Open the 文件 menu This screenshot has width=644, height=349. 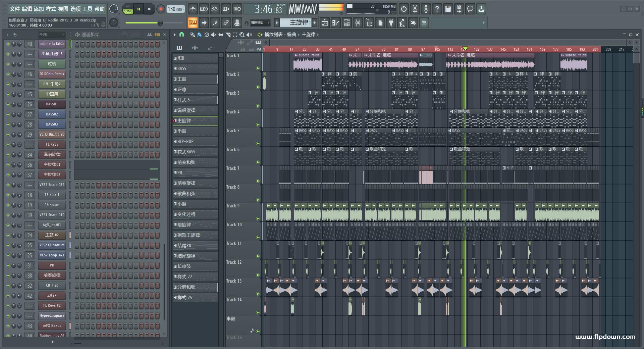click(15, 9)
